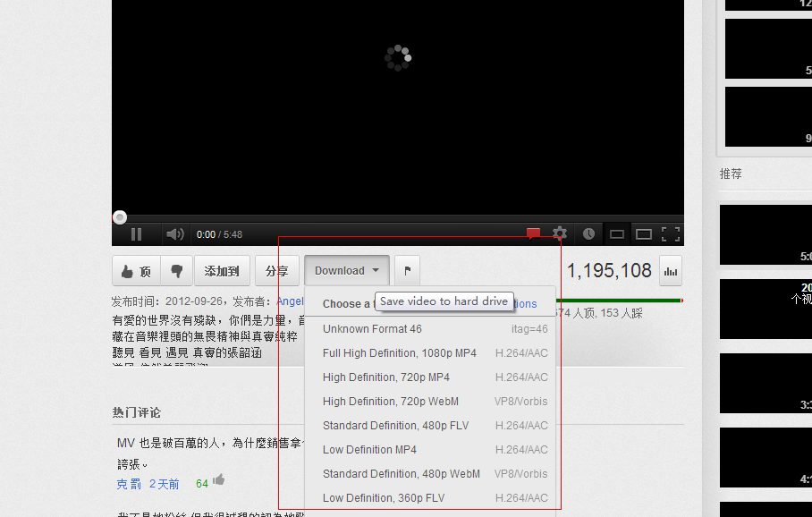Choose High Definition 720p WebM

(x=430, y=402)
